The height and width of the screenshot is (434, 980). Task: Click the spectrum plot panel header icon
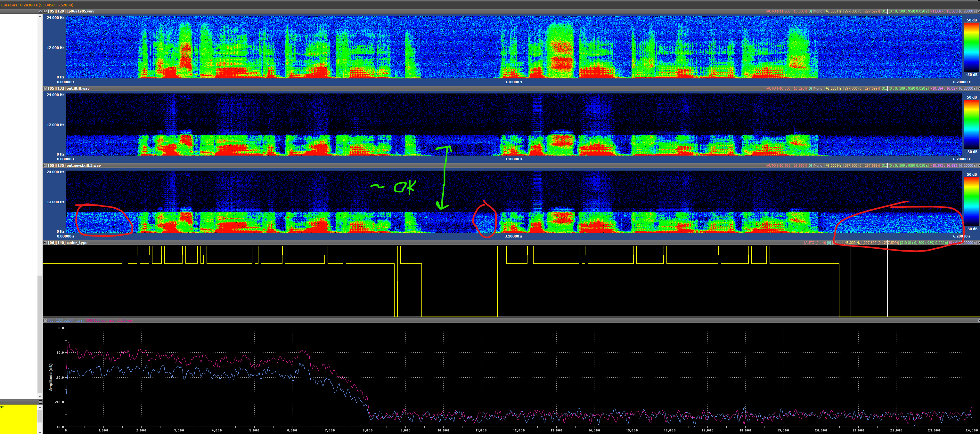pos(45,321)
